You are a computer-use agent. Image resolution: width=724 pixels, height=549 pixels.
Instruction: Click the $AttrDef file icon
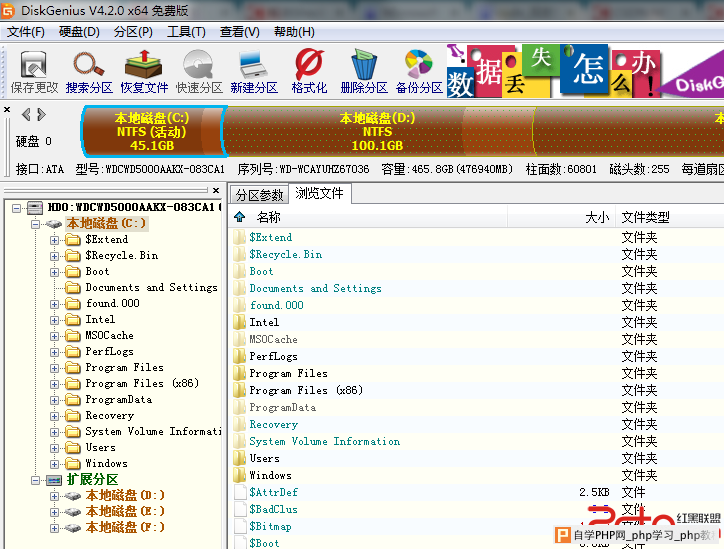240,492
